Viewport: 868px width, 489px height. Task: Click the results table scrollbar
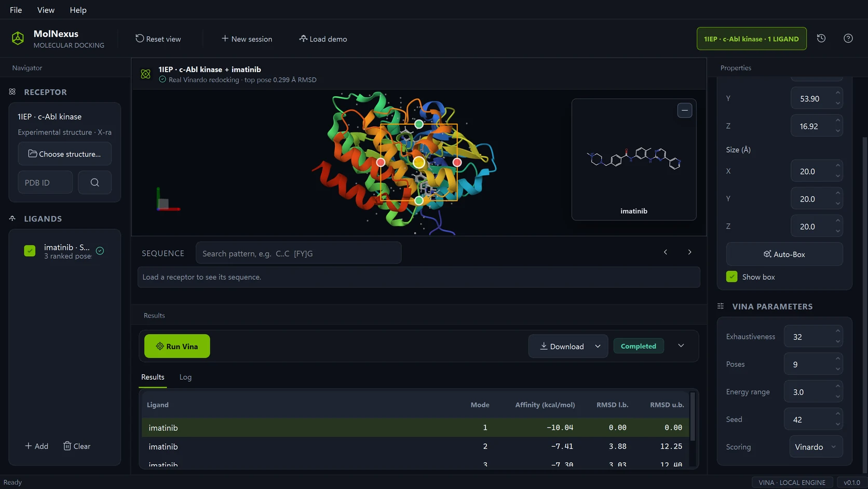(x=693, y=416)
